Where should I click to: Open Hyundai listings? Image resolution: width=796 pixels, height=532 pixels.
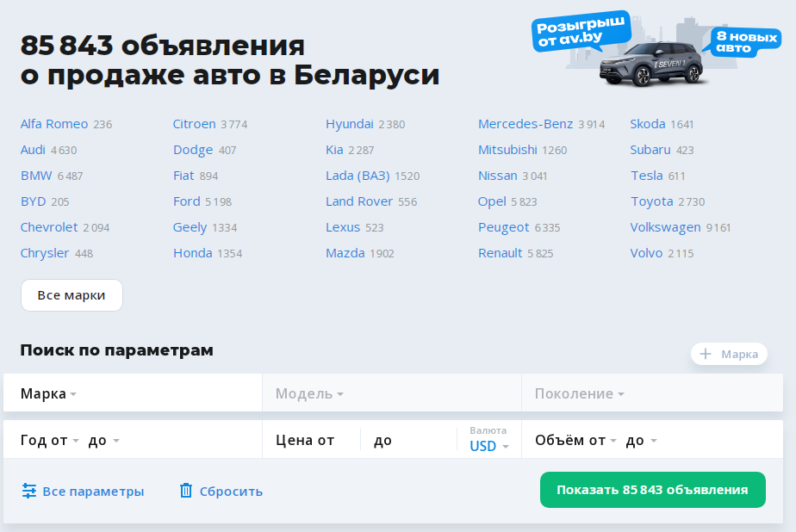tap(349, 124)
